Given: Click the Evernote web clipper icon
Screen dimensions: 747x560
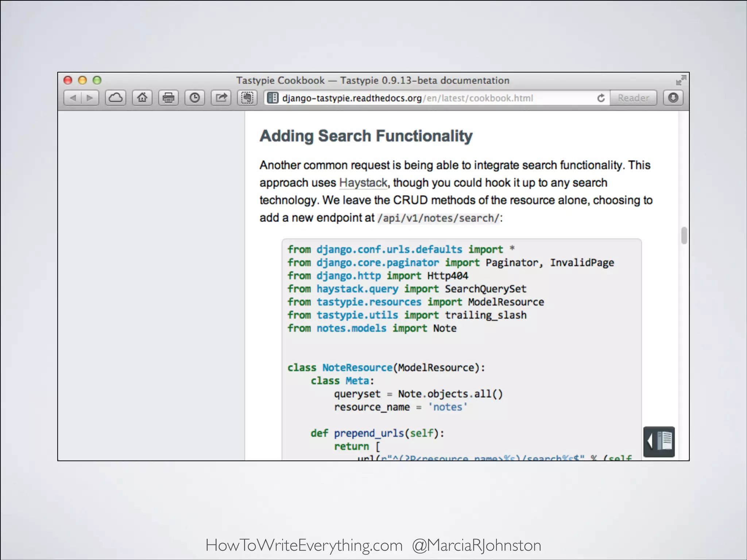Looking at the screenshot, I should coord(247,98).
